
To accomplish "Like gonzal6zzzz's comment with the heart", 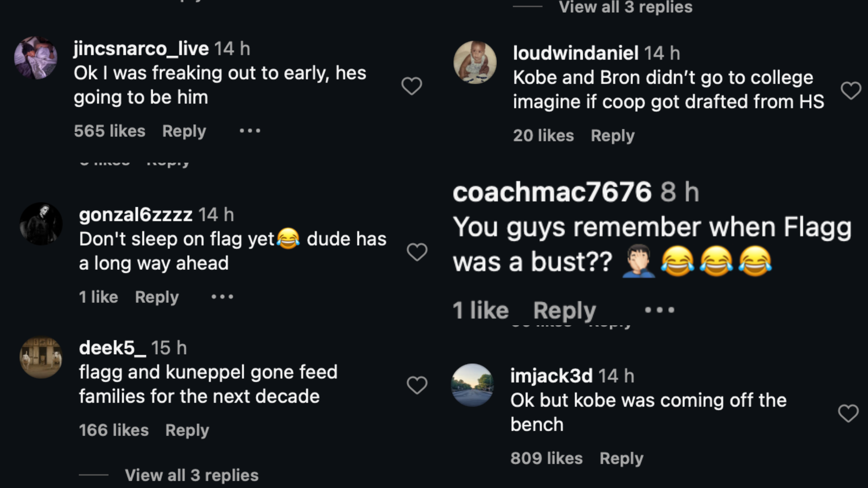I will (x=417, y=252).
